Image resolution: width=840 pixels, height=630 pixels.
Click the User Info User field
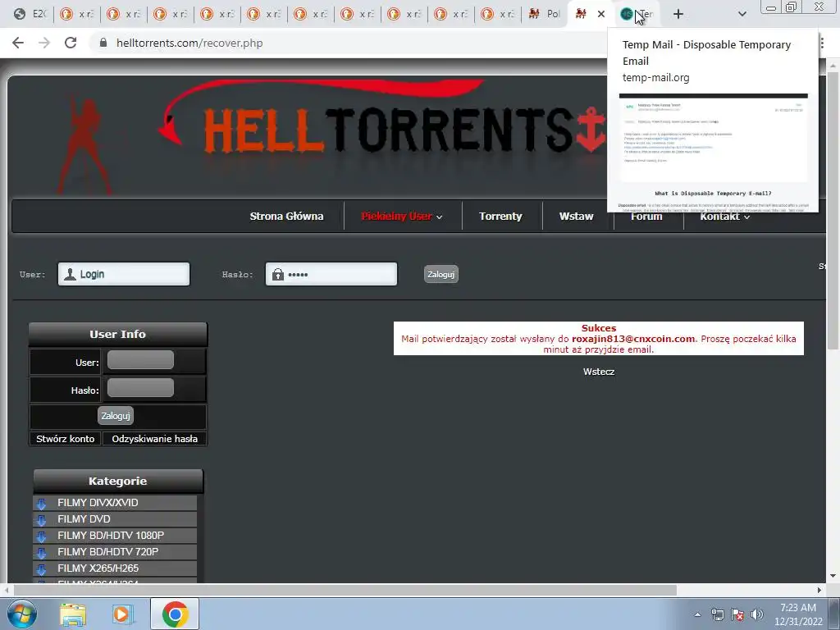(x=140, y=360)
